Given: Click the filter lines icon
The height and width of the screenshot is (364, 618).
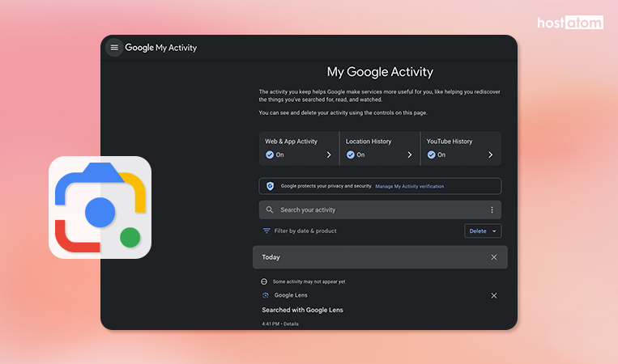Looking at the screenshot, I should [266, 231].
